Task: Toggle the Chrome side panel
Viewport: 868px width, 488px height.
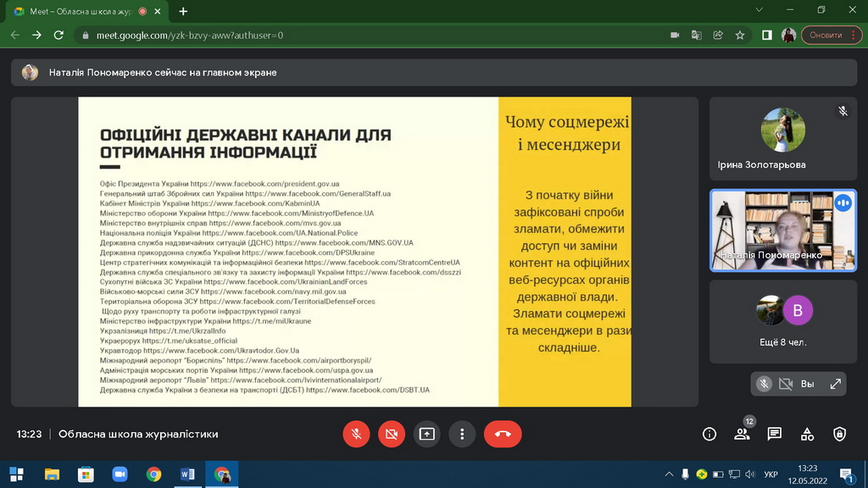Action: click(x=766, y=35)
